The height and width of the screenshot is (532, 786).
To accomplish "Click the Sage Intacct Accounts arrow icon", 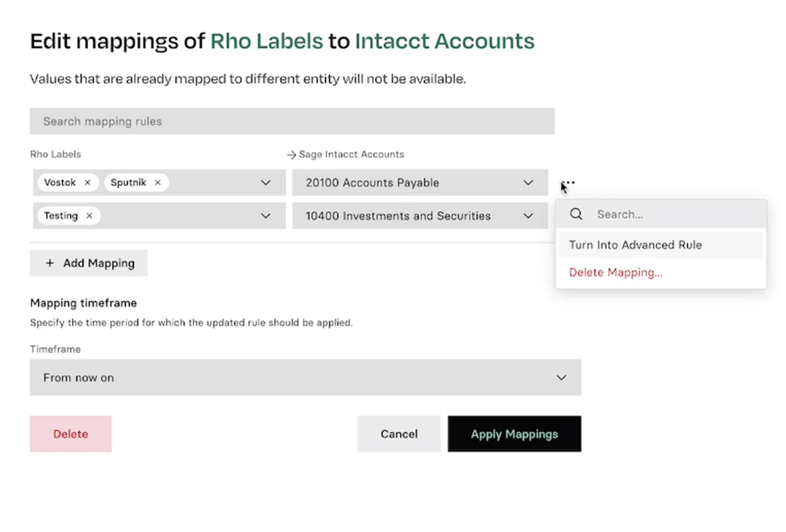I will click(291, 154).
